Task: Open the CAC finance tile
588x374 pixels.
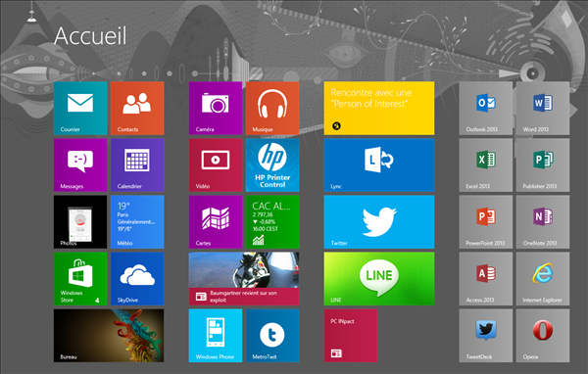Action: (x=272, y=222)
